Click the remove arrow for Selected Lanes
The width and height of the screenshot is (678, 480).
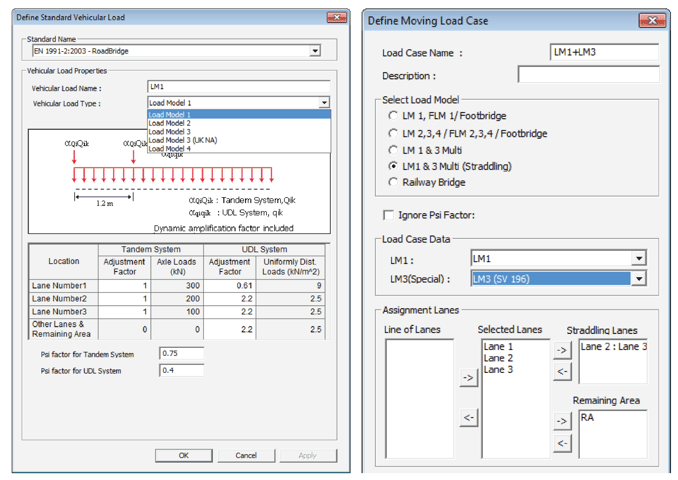(x=468, y=417)
